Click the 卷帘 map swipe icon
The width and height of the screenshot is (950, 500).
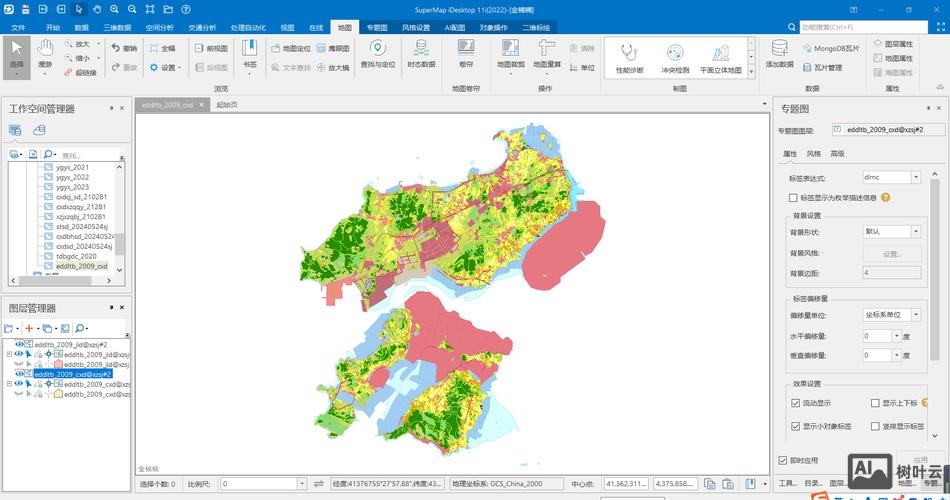(465, 53)
